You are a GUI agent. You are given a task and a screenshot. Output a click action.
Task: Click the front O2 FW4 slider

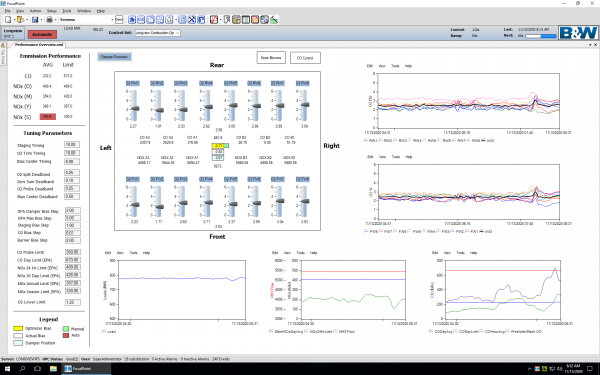[x=208, y=201]
